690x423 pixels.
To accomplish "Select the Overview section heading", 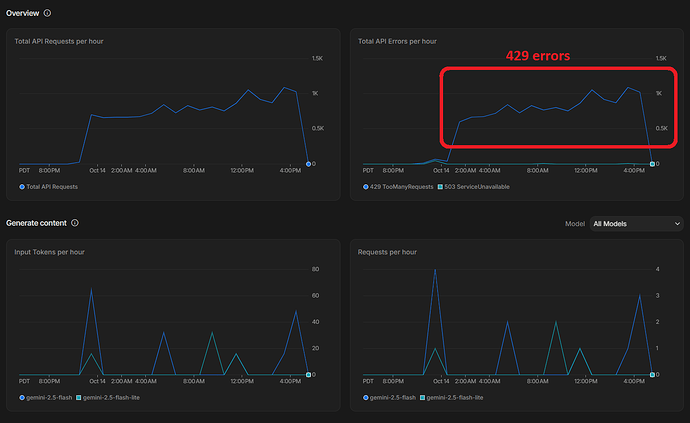I will (22, 13).
